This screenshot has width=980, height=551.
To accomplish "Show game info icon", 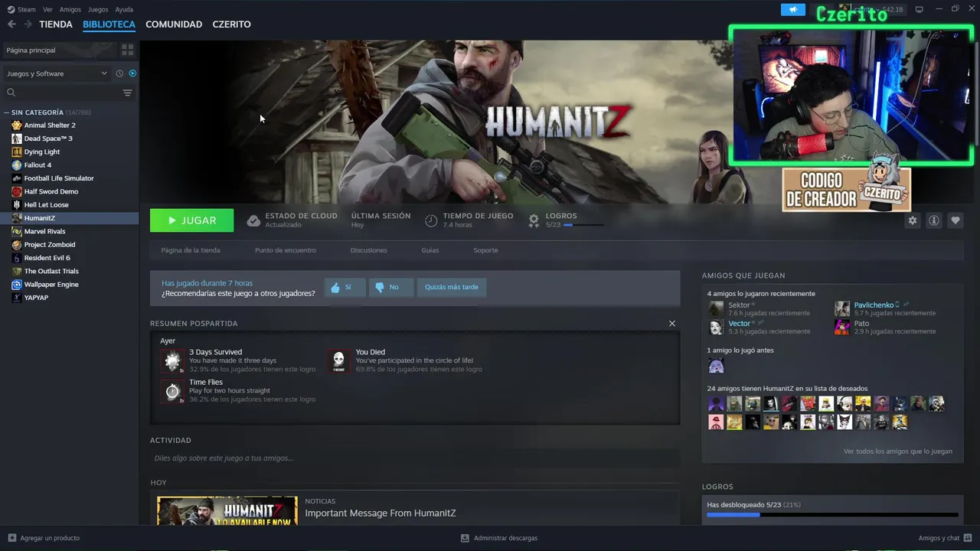I will click(933, 220).
